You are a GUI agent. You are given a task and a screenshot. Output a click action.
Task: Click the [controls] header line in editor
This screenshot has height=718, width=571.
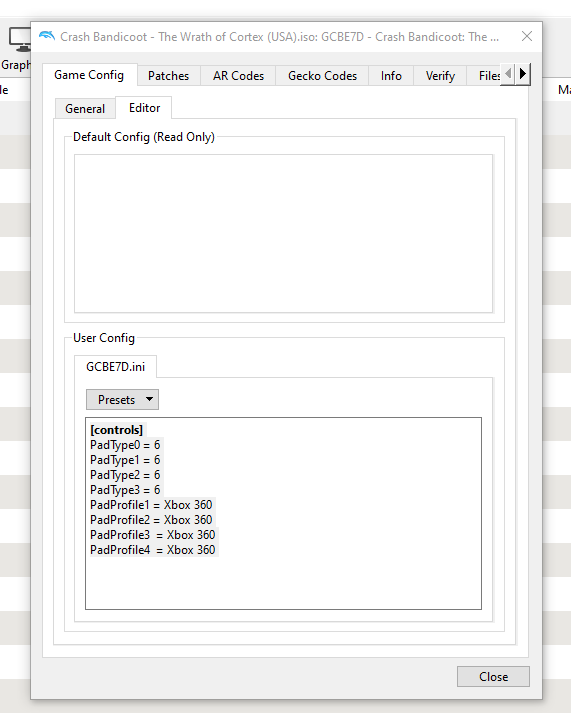pyautogui.click(x=116, y=430)
